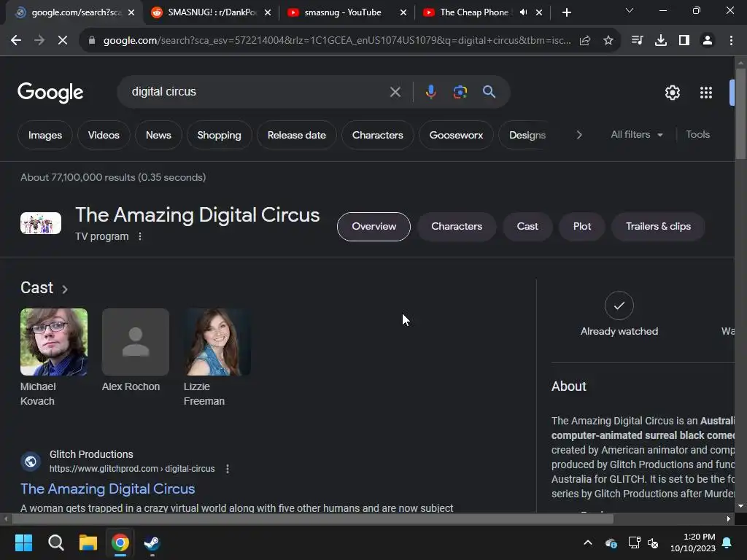Stop loading the page
Image resolution: width=747 pixels, height=560 pixels.
click(63, 41)
